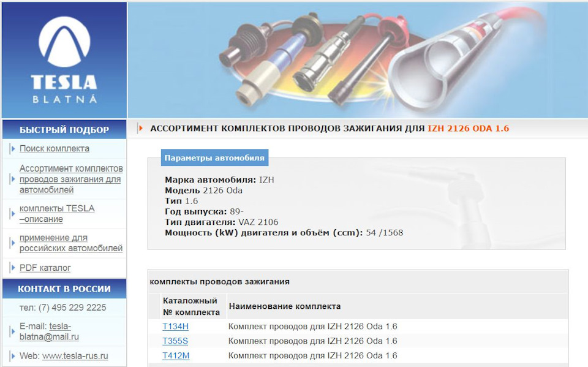Click the Марка автомобиля: IZH line

(x=219, y=180)
